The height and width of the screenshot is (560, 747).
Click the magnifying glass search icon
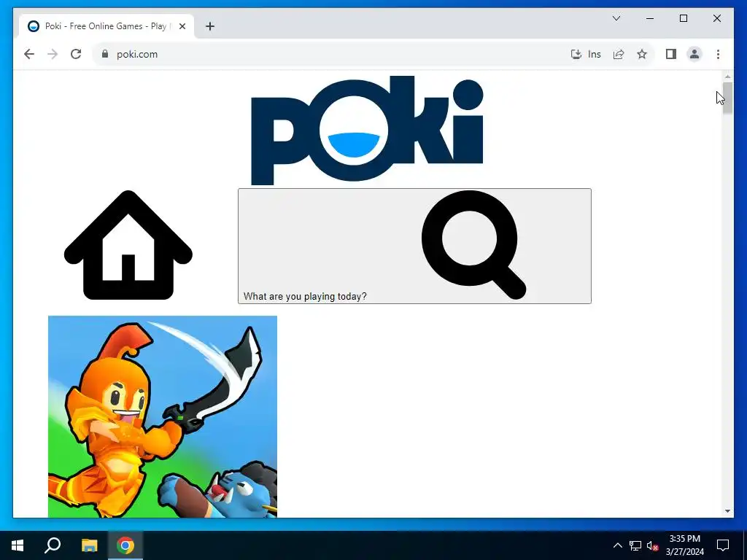click(x=473, y=245)
